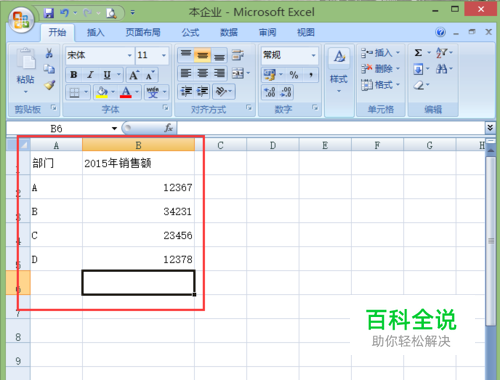Decrease indent
Image resolution: width=500 pixels, height=380 pixels.
186,91
